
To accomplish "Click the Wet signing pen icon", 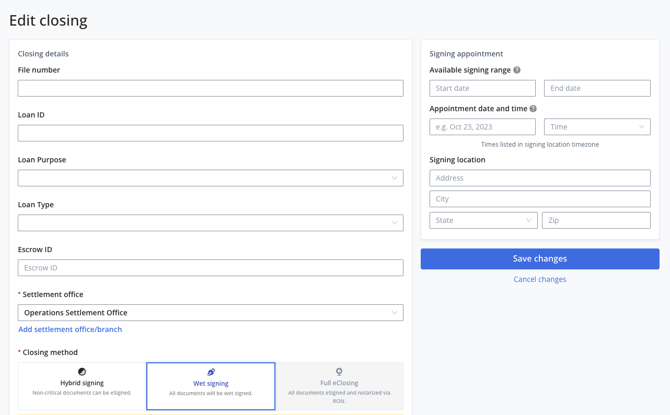I will (x=211, y=372).
